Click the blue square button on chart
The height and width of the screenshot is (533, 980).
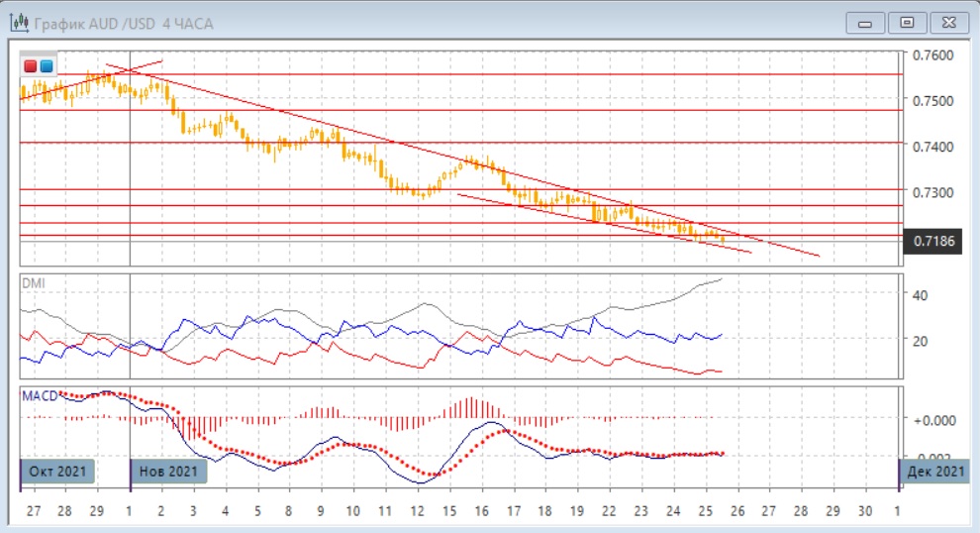point(47,66)
